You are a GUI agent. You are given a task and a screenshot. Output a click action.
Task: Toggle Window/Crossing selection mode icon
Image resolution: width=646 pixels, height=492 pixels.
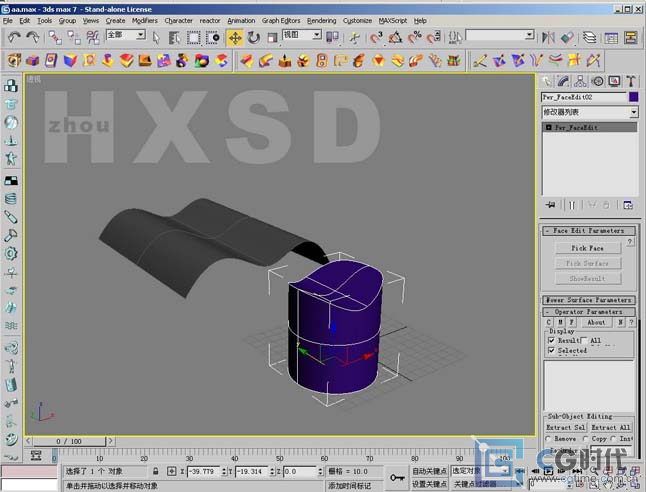[213, 37]
